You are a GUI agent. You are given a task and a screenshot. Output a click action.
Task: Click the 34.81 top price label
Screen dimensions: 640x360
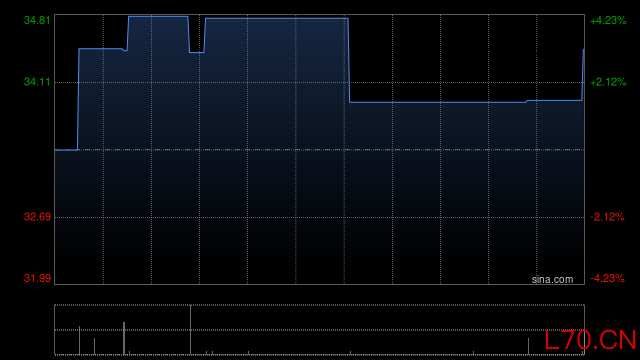click(x=37, y=20)
